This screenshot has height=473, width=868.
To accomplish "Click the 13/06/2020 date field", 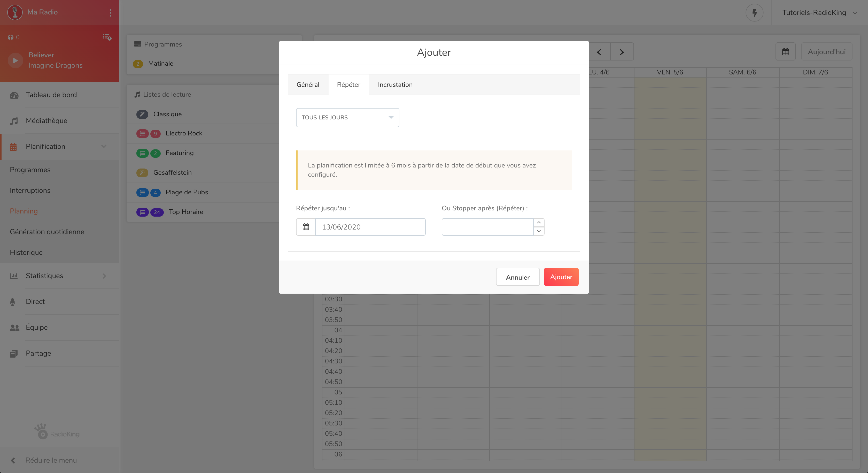I will pyautogui.click(x=370, y=227).
